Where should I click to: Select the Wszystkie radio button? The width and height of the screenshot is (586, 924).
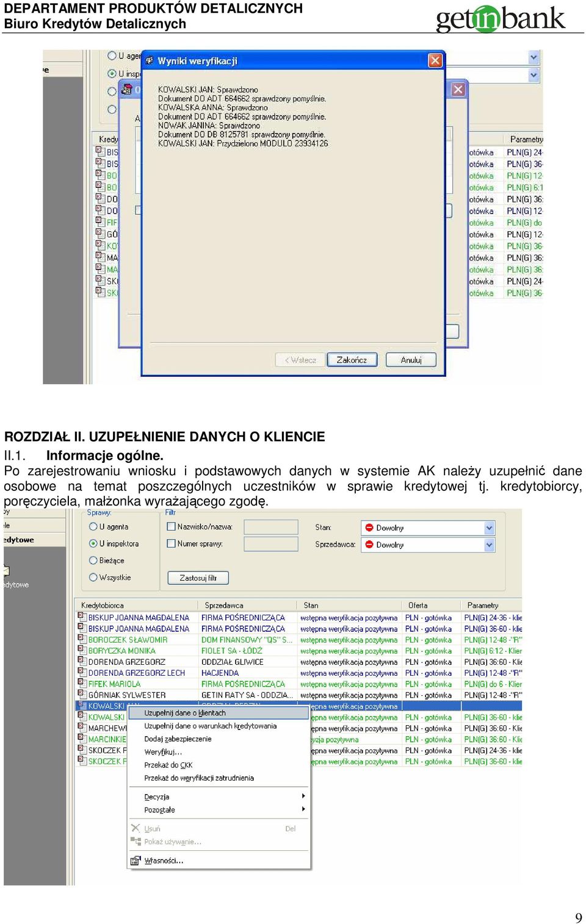click(93, 577)
